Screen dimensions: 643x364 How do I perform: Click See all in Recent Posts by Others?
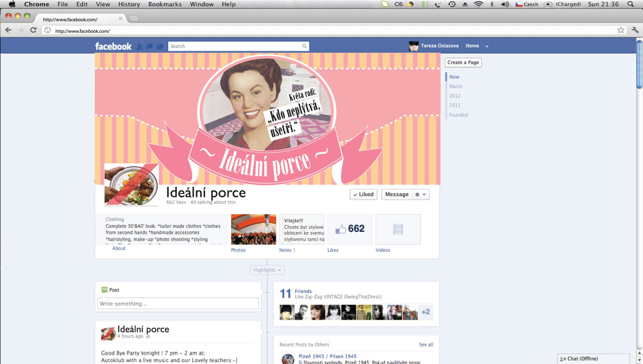pos(426,345)
